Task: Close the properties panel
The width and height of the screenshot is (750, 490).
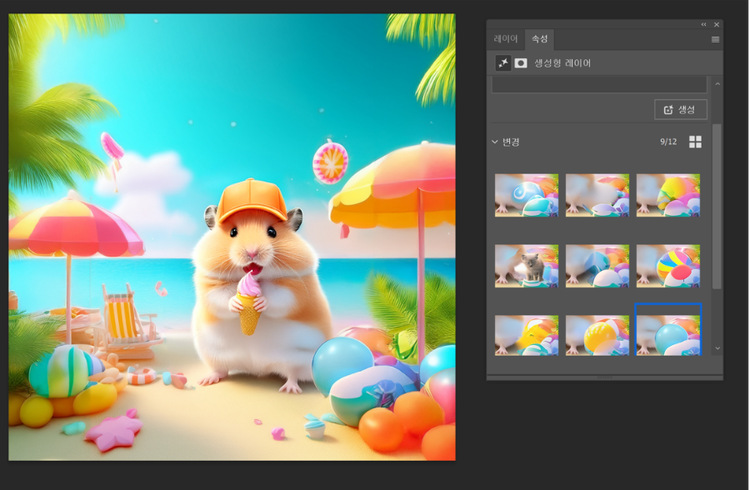Action: click(717, 24)
